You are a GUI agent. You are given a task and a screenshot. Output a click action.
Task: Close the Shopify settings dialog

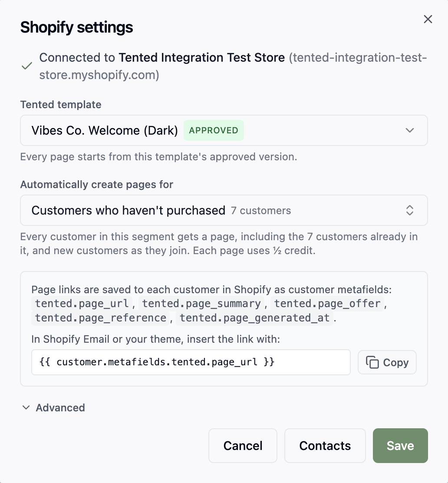(428, 19)
